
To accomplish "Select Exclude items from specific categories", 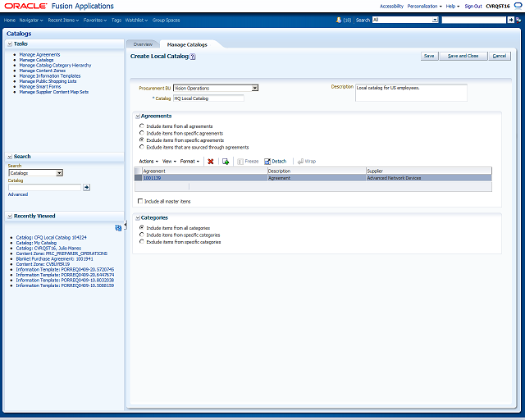I will coord(142,241).
